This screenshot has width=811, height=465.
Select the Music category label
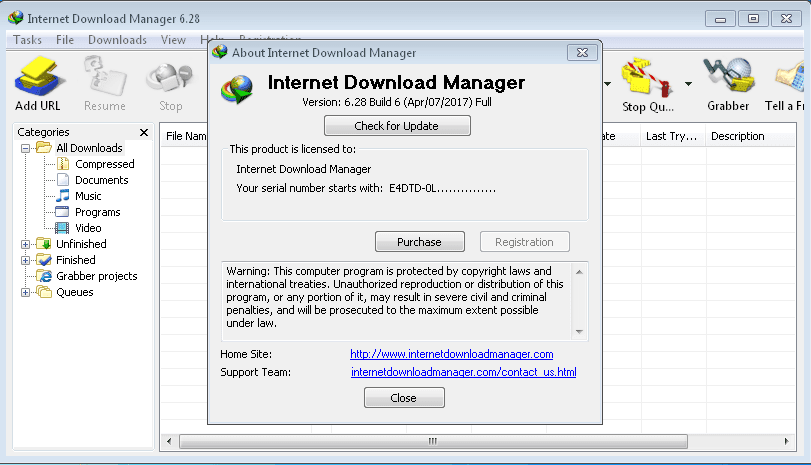click(x=88, y=196)
